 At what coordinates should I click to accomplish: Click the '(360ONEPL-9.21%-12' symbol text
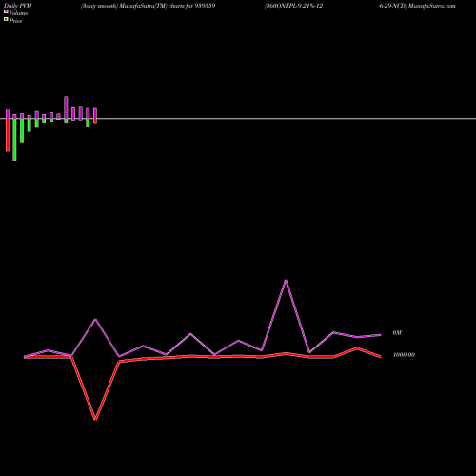click(293, 6)
